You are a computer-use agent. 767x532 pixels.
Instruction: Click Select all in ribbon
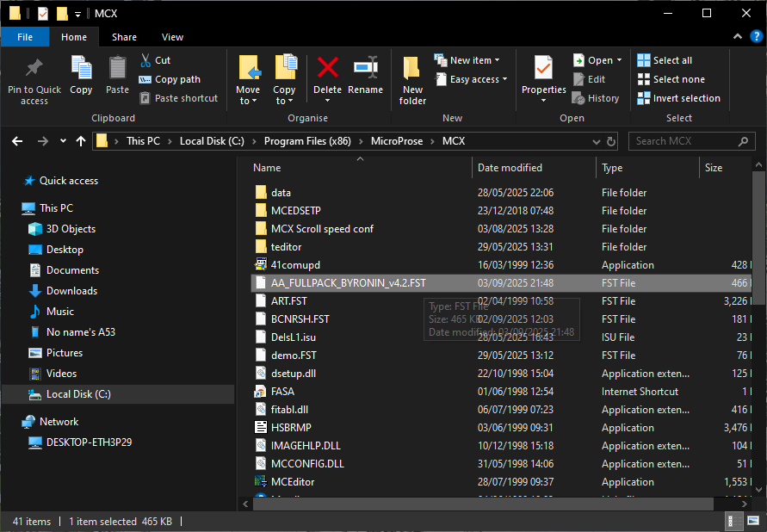pyautogui.click(x=664, y=60)
